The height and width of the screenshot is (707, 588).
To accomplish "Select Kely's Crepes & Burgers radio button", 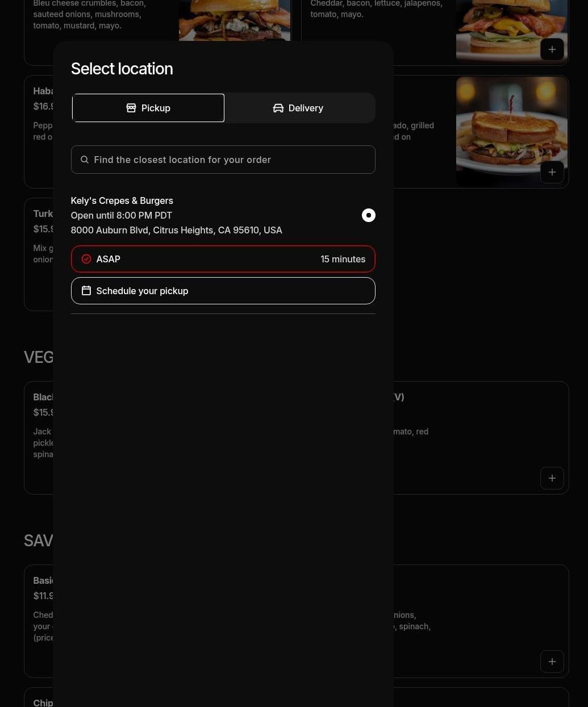I will [x=369, y=215].
